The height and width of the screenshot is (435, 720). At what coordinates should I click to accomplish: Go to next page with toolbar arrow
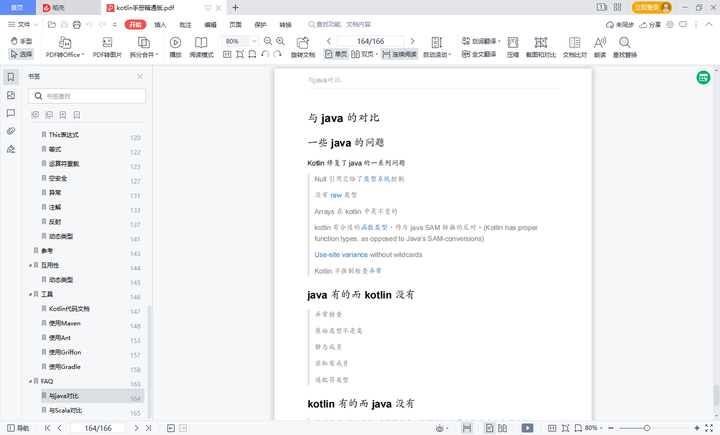tap(412, 41)
